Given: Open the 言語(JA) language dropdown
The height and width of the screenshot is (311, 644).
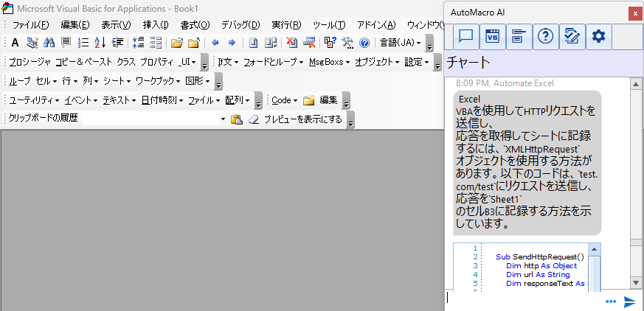Looking at the screenshot, I should (401, 42).
